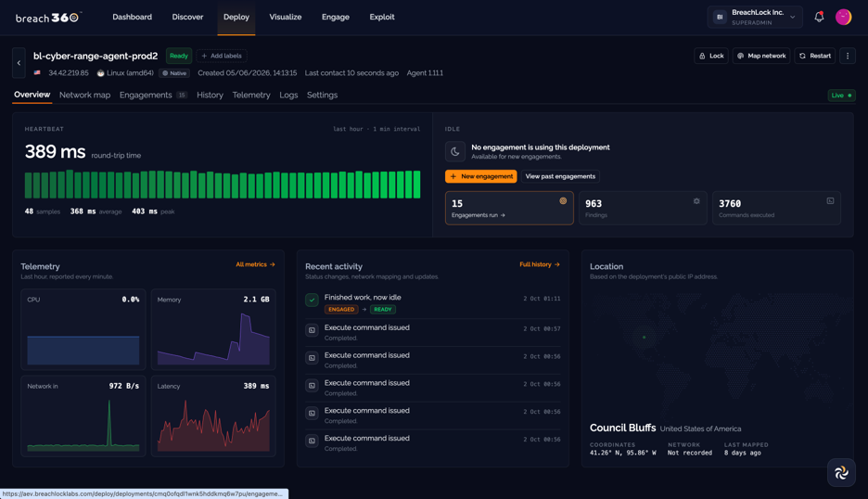Click the CPU telemetry chart
868x499 pixels.
point(83,329)
